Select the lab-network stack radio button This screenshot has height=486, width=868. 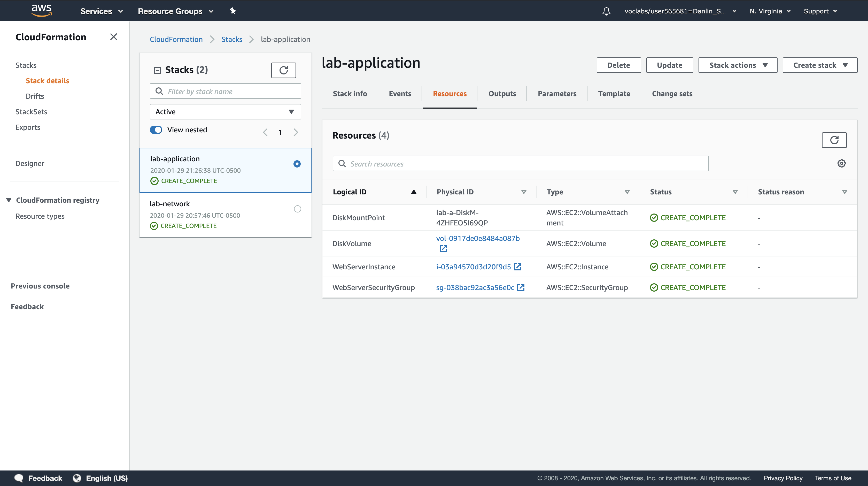coord(297,209)
